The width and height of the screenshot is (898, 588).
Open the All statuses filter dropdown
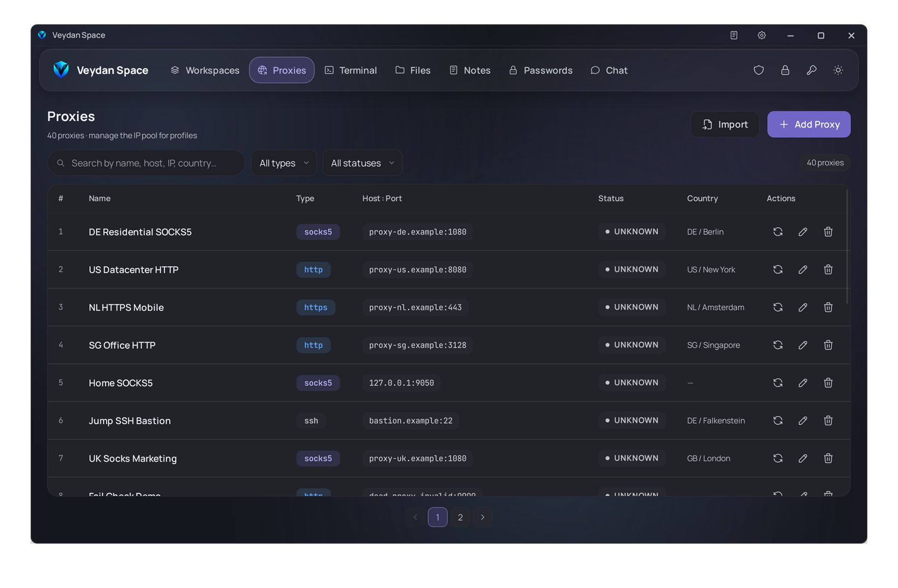pyautogui.click(x=362, y=163)
